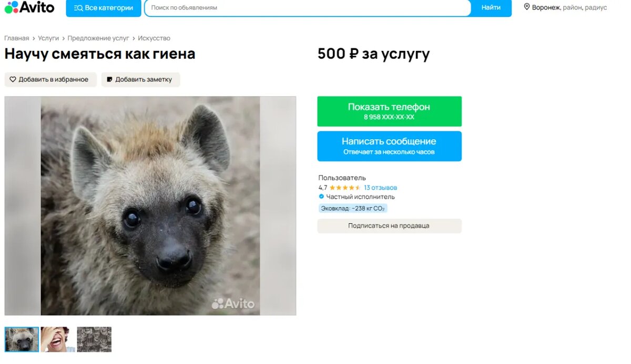Click the Написать сообщение button
This screenshot has width=631, height=364.
(389, 146)
